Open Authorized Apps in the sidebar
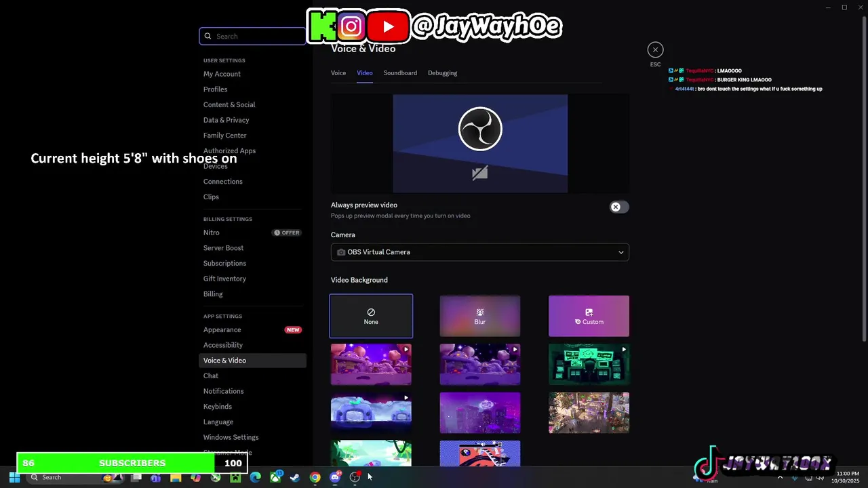 (252, 150)
